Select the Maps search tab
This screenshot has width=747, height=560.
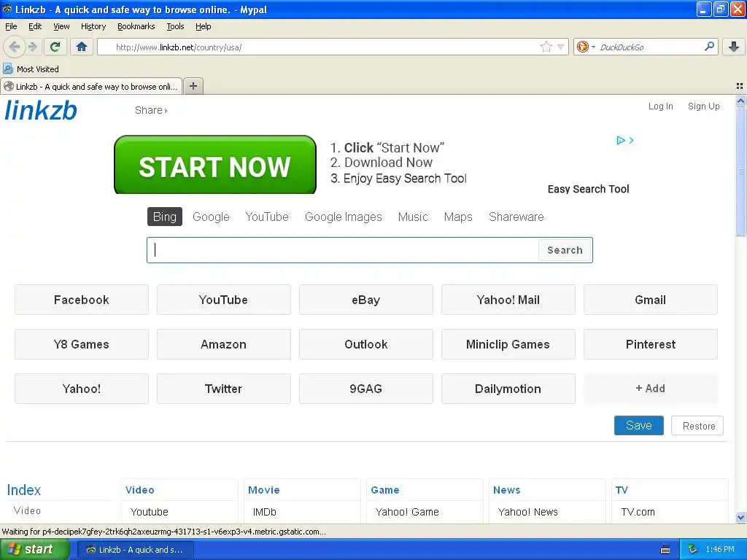[x=458, y=217]
